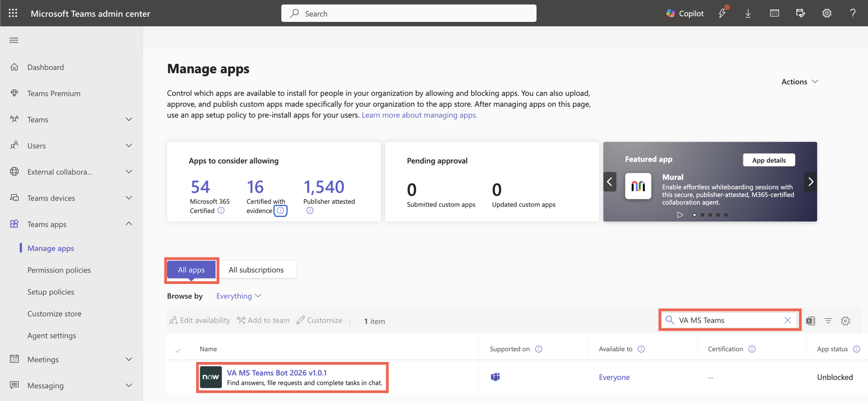Toggle the select-all checkmark in table header
Image resolution: width=868 pixels, height=401 pixels.
tap(178, 350)
